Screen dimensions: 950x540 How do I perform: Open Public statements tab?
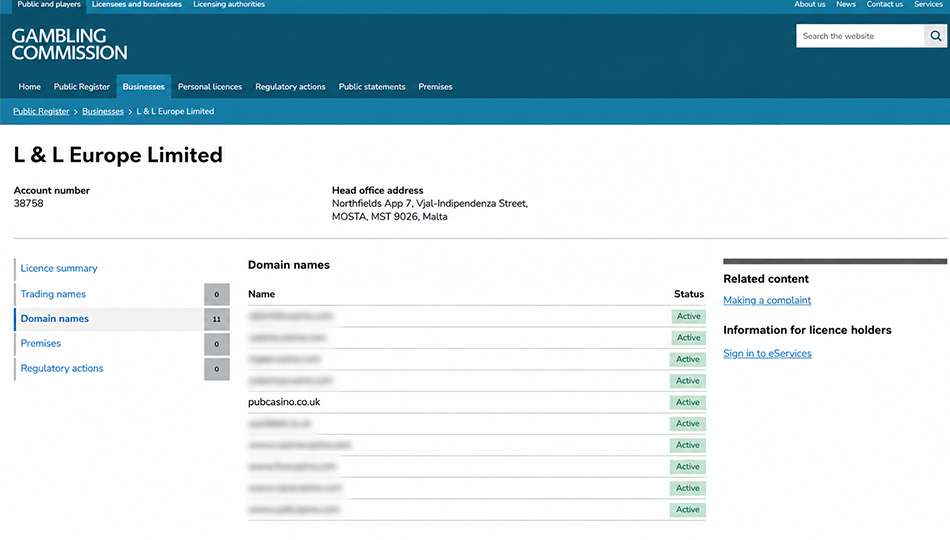[x=372, y=87]
